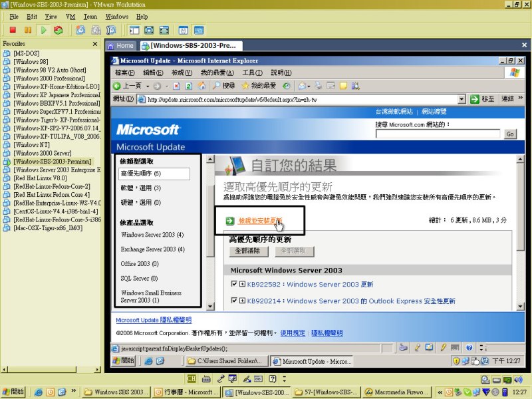The image size is (532, 399).
Task: Open the Mail button dropdown arrow
Action: (309, 86)
